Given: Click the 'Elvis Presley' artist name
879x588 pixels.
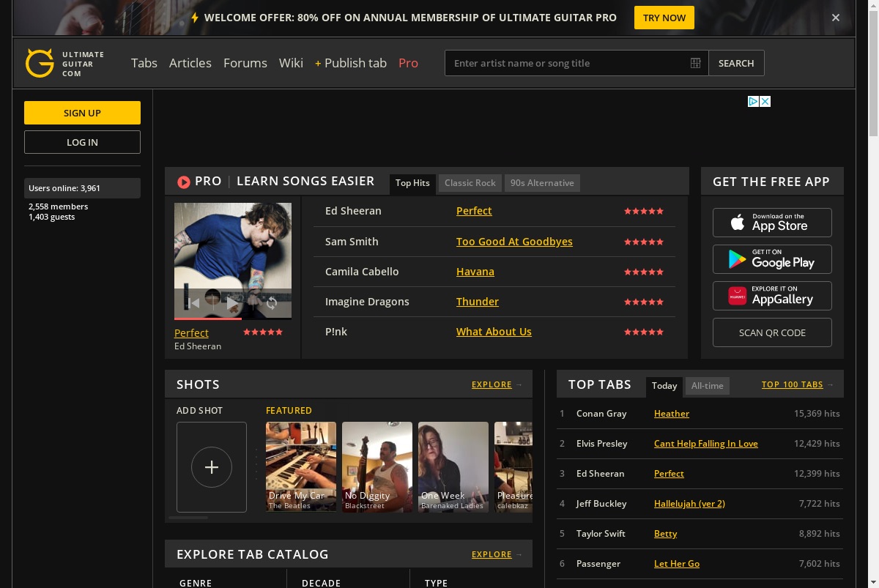Looking at the screenshot, I should tap(602, 444).
